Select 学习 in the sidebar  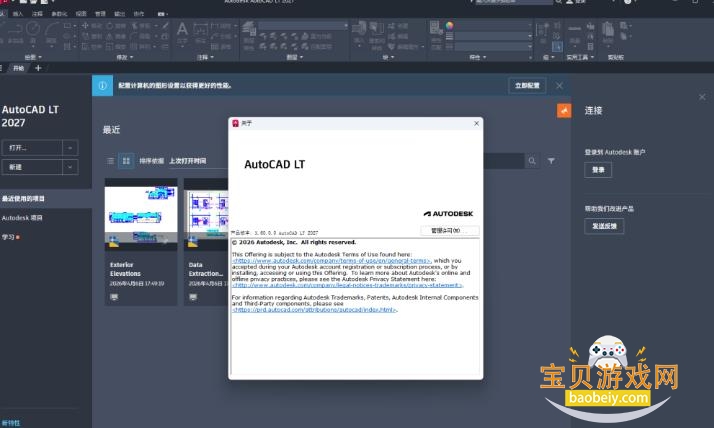click(8, 237)
